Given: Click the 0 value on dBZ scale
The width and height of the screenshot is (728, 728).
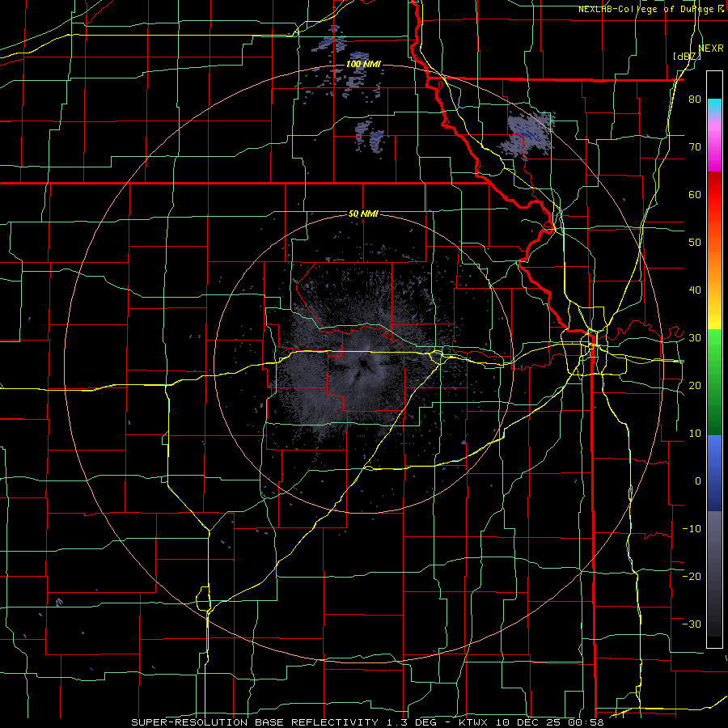Looking at the screenshot, I should [698, 481].
